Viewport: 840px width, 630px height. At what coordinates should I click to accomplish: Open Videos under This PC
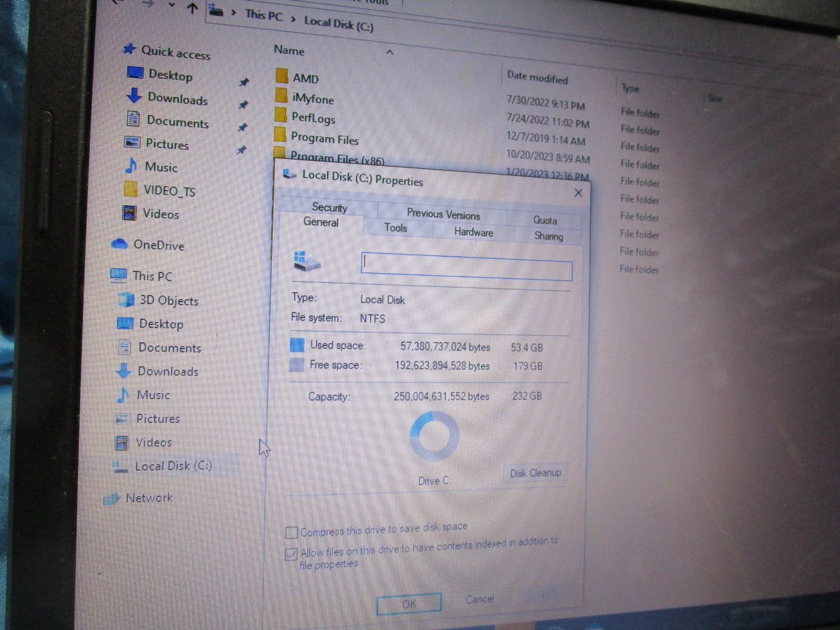153,442
